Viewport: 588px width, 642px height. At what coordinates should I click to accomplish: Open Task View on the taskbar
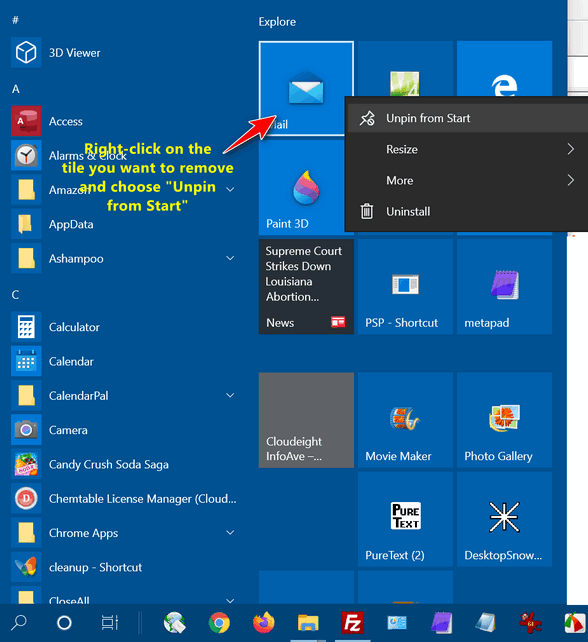109,623
